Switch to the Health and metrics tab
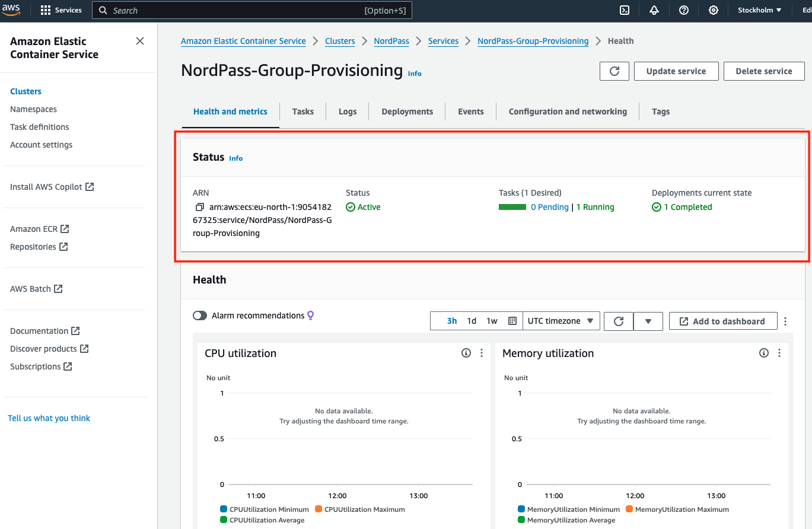 point(230,111)
